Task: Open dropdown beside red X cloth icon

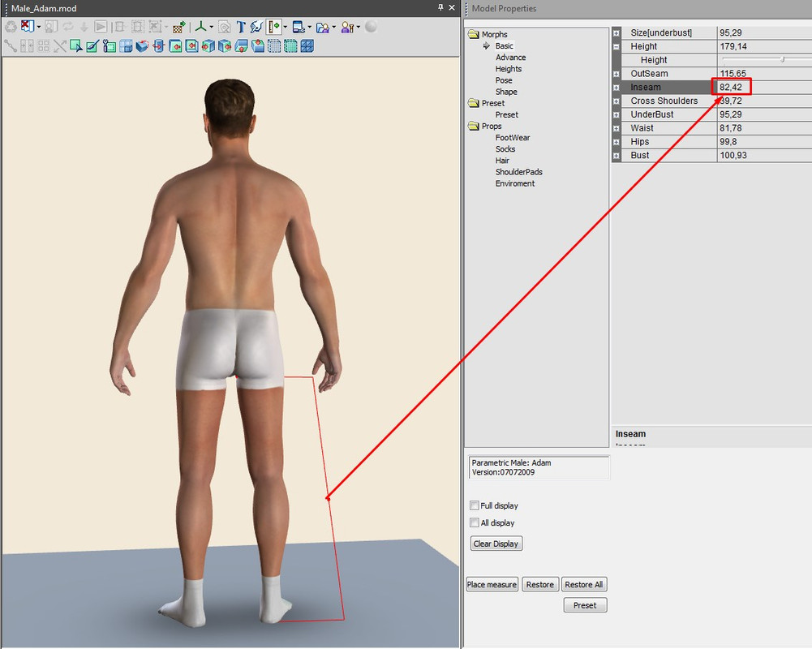Action: (39, 27)
